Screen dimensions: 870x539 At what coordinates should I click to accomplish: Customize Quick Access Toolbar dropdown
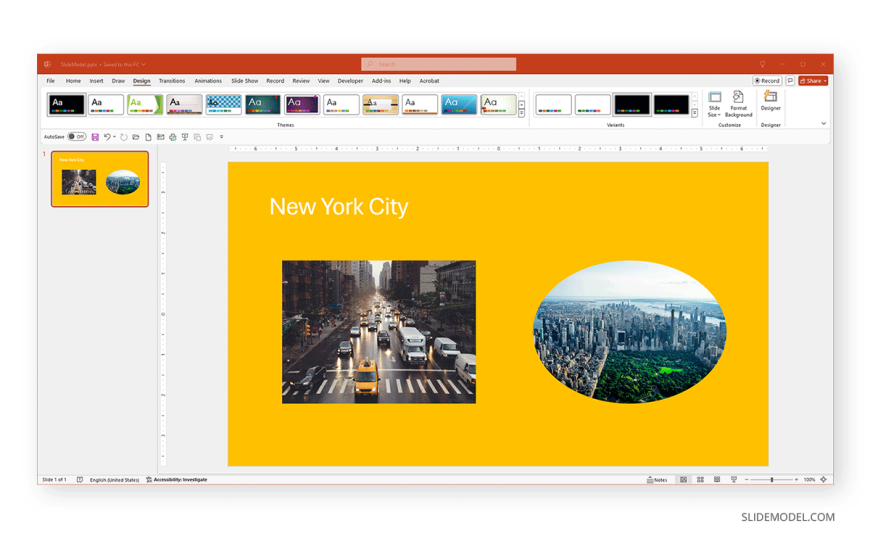221,137
